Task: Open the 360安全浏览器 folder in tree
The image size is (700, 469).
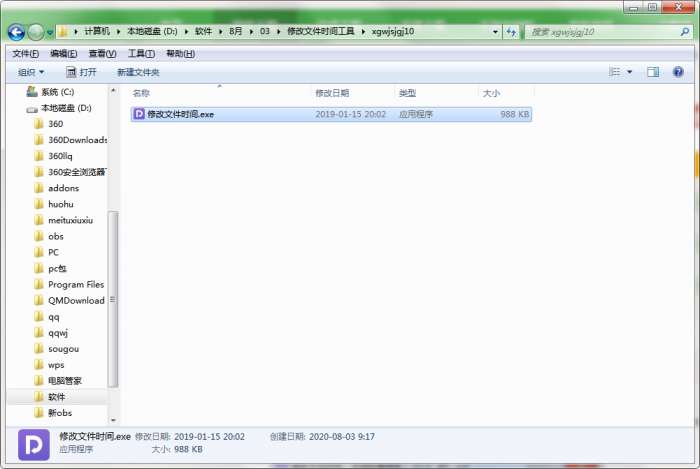Action: (71, 172)
